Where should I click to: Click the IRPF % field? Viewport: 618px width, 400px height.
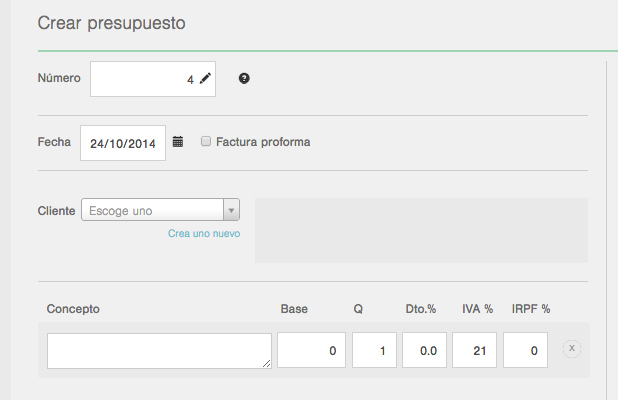pyautogui.click(x=525, y=350)
